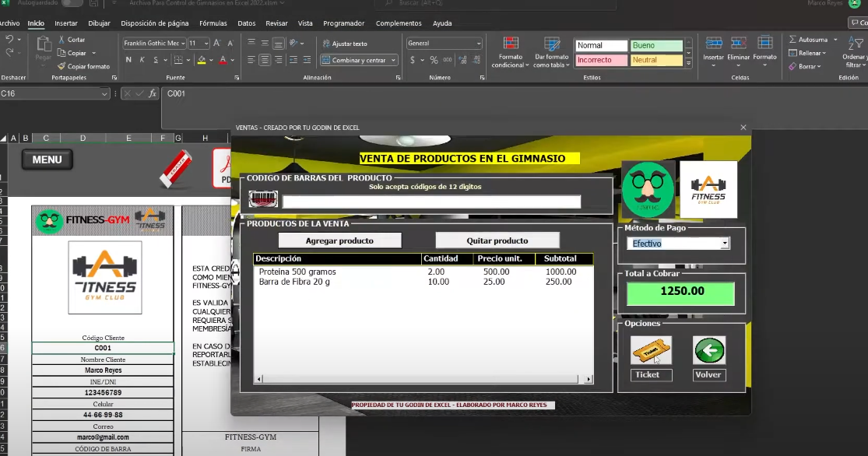This screenshot has width=868, height=456.
Task: Click decrease indent icon
Action: coord(293,60)
